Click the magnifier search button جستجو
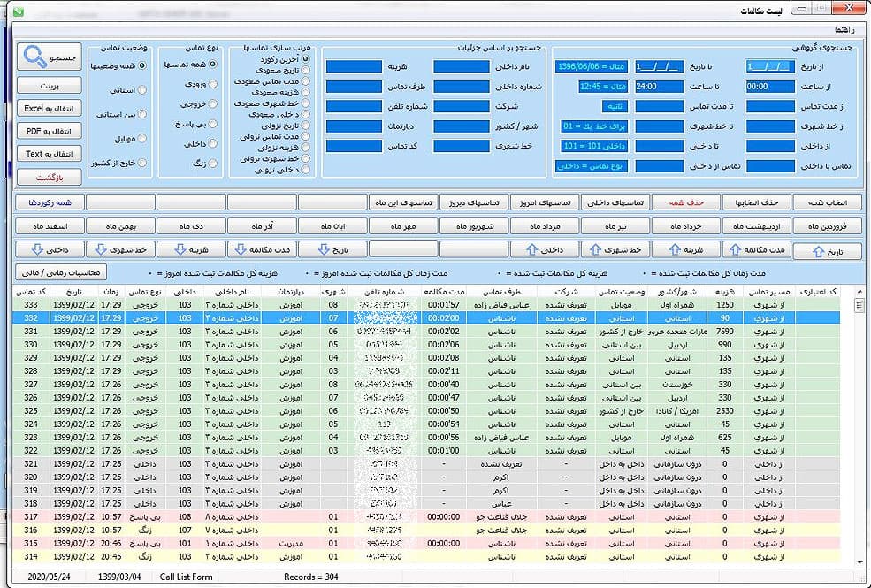871x588 pixels. click(50, 57)
